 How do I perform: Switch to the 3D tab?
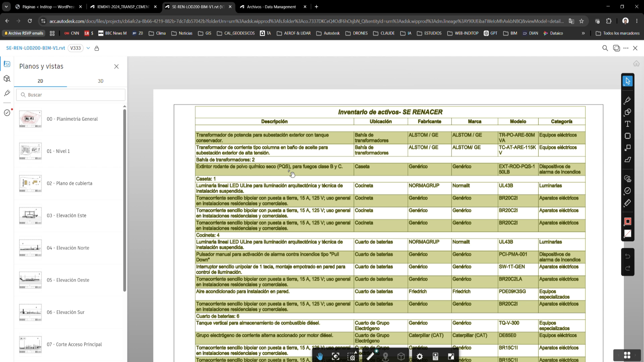[101, 81]
